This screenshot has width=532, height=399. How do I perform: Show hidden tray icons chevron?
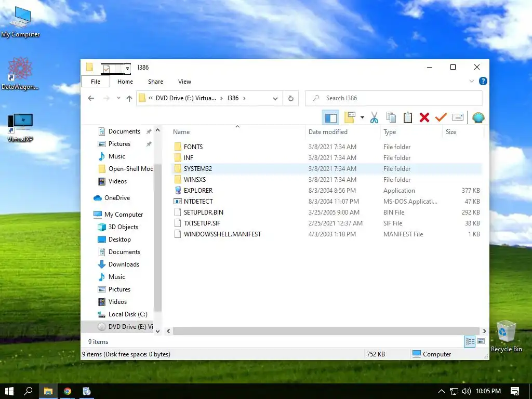tap(442, 391)
